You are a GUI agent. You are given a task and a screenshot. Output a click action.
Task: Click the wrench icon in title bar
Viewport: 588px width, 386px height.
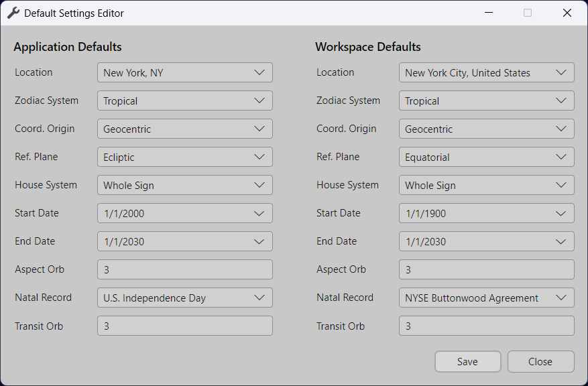click(13, 13)
